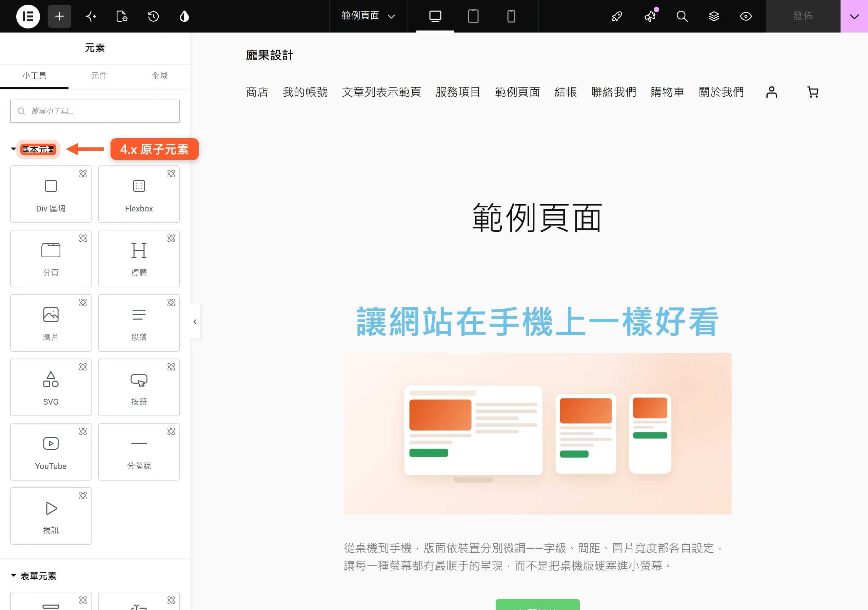This screenshot has height=610, width=868.
Task: Click the rocket icon in top bar
Action: coord(617,16)
